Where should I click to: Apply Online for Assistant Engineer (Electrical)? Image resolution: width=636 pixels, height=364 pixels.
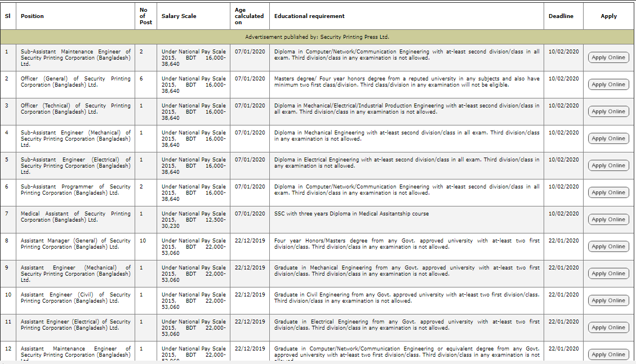(608, 327)
